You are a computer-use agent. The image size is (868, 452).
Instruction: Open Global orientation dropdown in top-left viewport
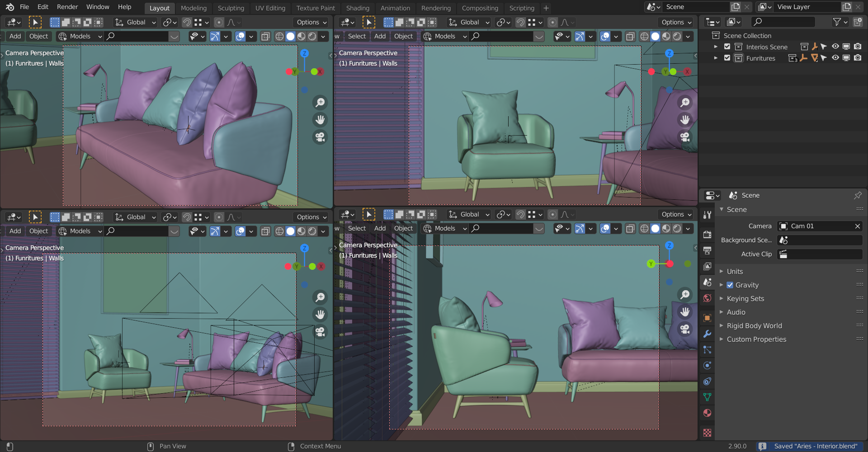135,22
